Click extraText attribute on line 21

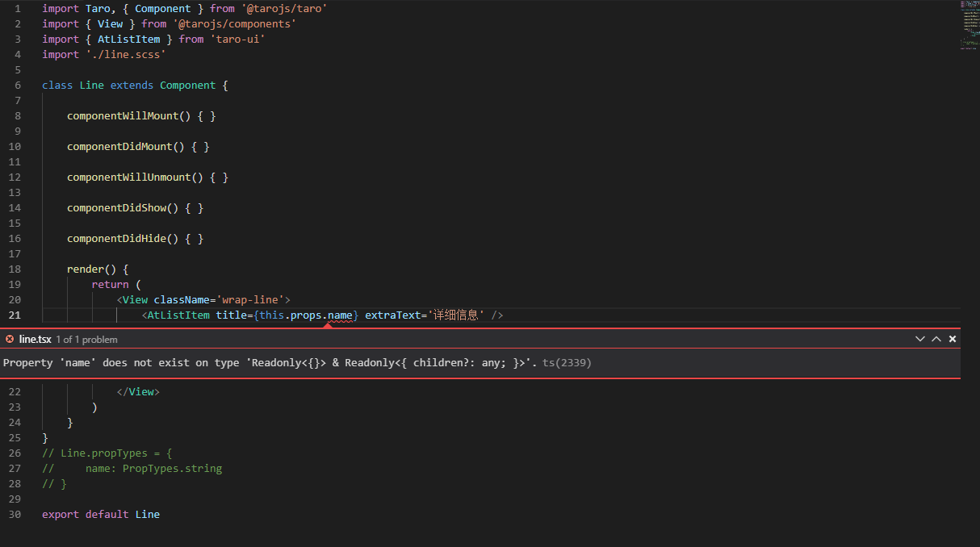(x=393, y=315)
